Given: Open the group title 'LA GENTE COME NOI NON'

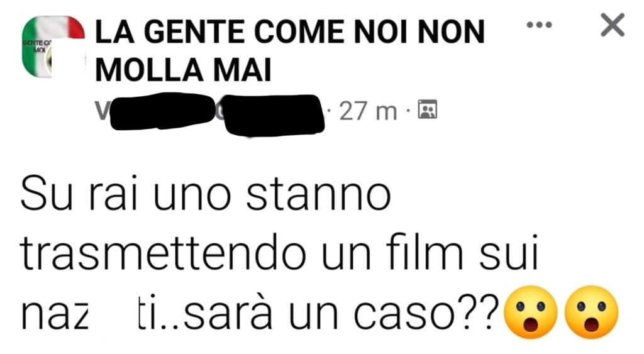Looking at the screenshot, I should 290,32.
